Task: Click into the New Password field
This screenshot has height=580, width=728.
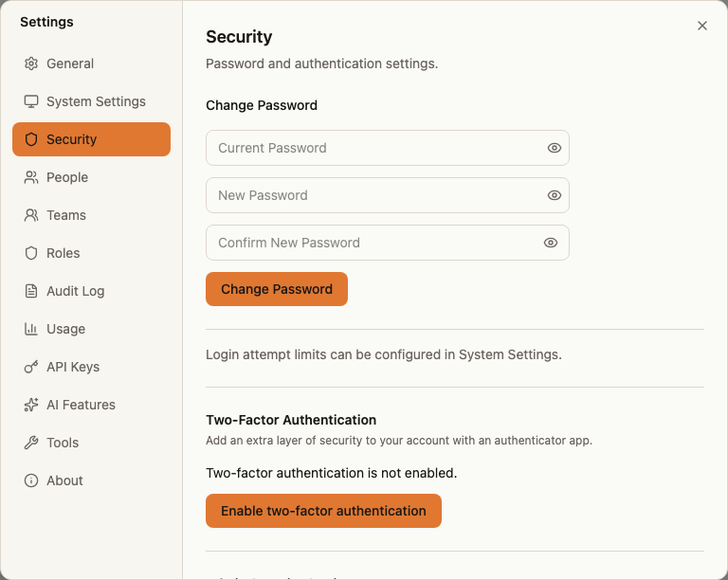Action: (388, 195)
